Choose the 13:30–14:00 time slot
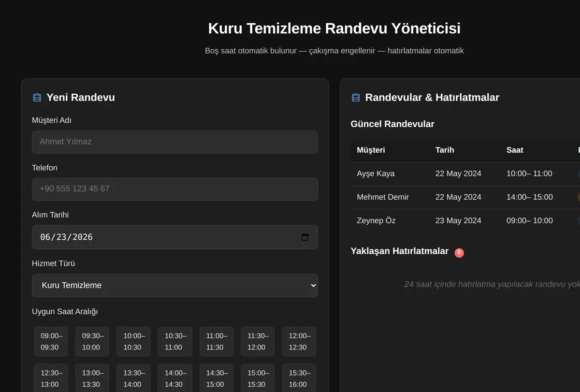Screen dimensions: 580x392 [x=133, y=378]
